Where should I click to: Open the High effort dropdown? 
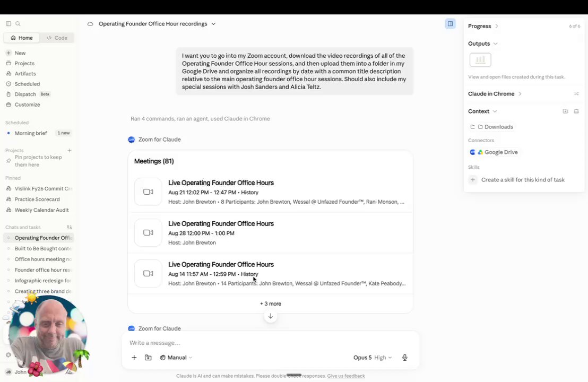click(383, 358)
